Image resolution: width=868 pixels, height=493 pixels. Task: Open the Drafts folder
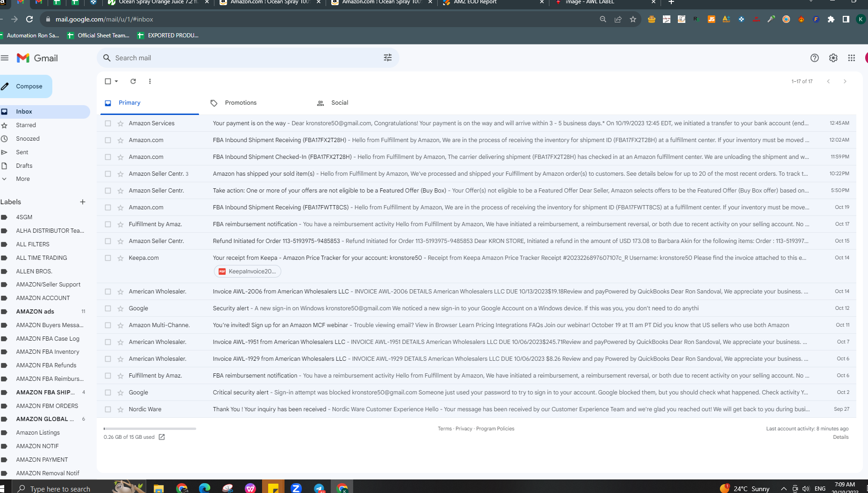(x=24, y=166)
